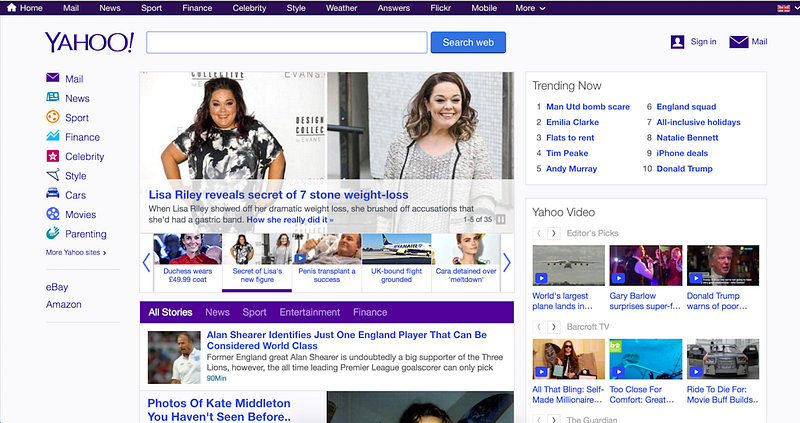This screenshot has width=800, height=423.
Task: Show next stories with right carousel arrow
Action: 507,262
